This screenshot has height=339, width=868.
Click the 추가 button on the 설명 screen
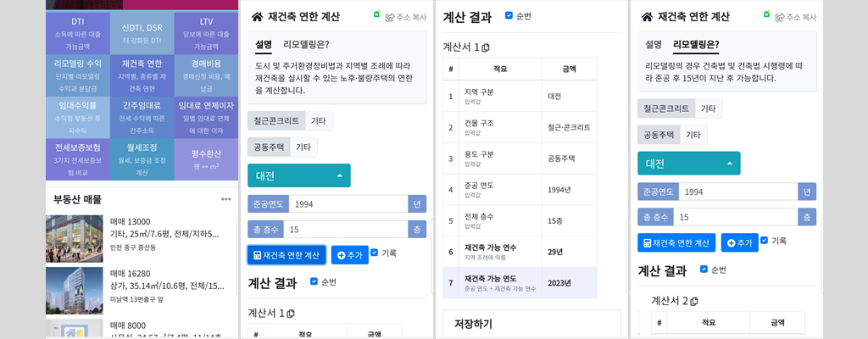[x=350, y=255]
